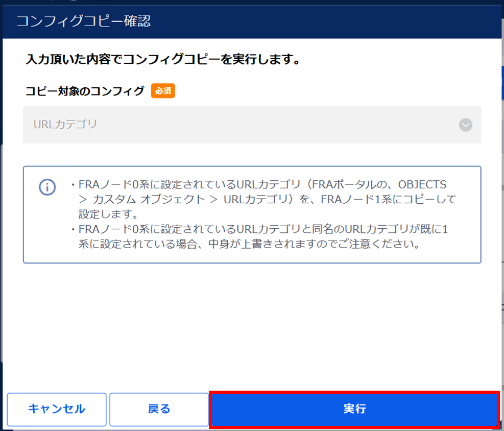The height and width of the screenshot is (431, 504).
Task: Click the キャンセル button
Action: [57, 409]
